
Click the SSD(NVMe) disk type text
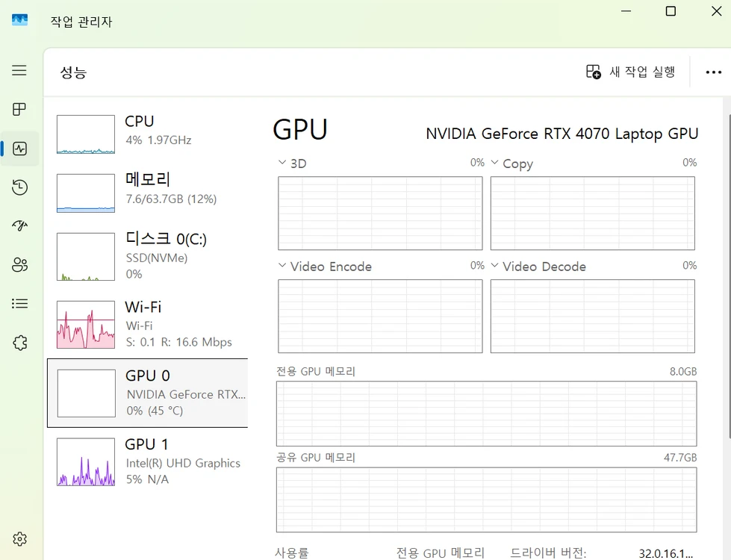pyautogui.click(x=157, y=258)
